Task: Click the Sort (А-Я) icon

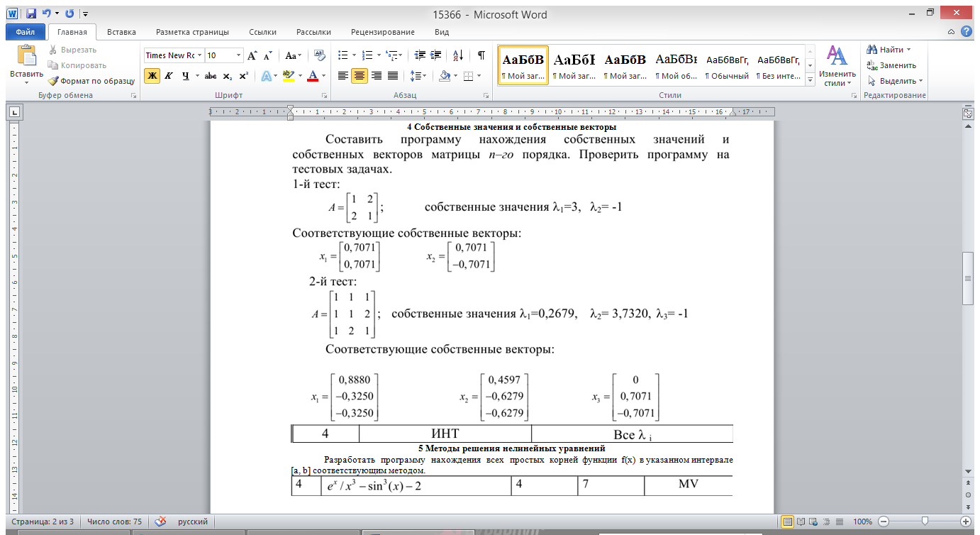Action: [458, 55]
